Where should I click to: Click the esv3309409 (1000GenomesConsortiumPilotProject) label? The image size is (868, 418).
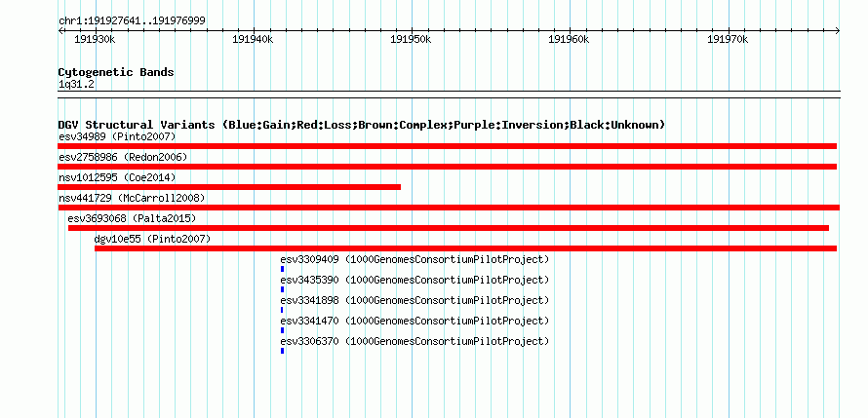click(414, 259)
